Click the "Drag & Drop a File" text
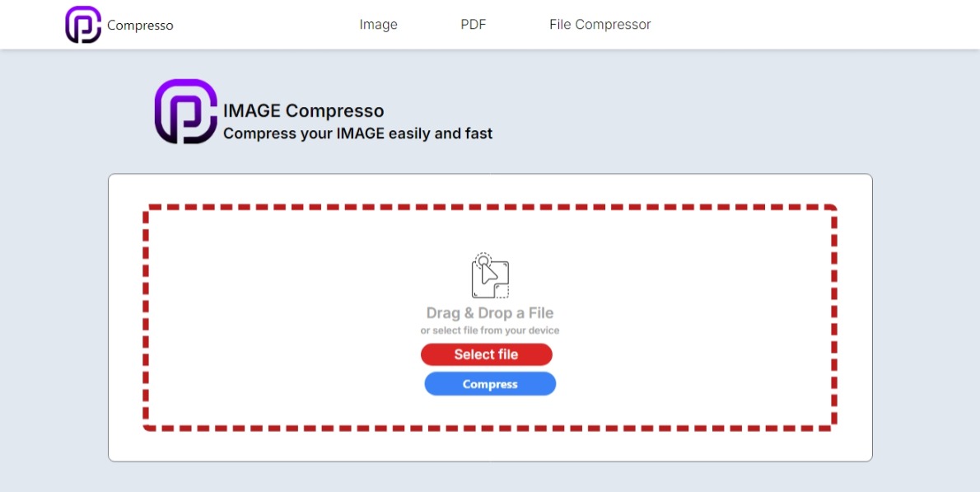 point(489,313)
